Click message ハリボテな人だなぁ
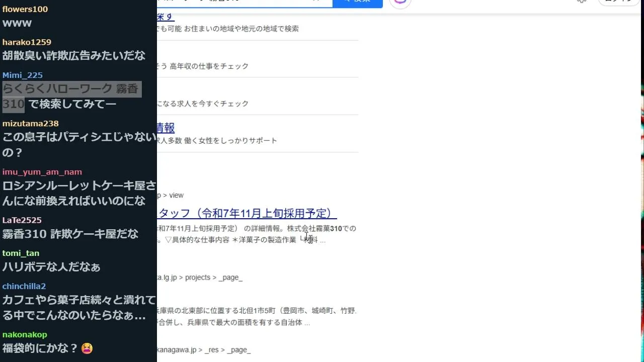 [x=51, y=267]
